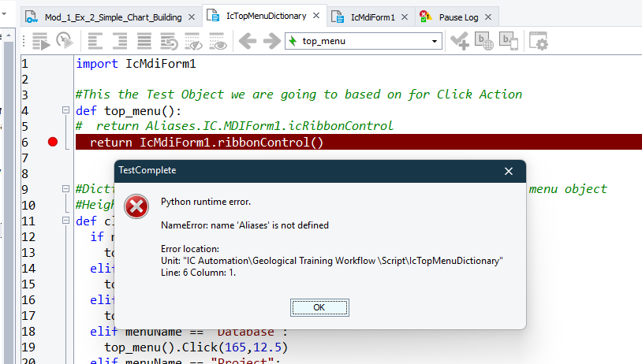The width and height of the screenshot is (642, 364).
Task: Close the IcMdiForm1 tab
Action: [405, 17]
